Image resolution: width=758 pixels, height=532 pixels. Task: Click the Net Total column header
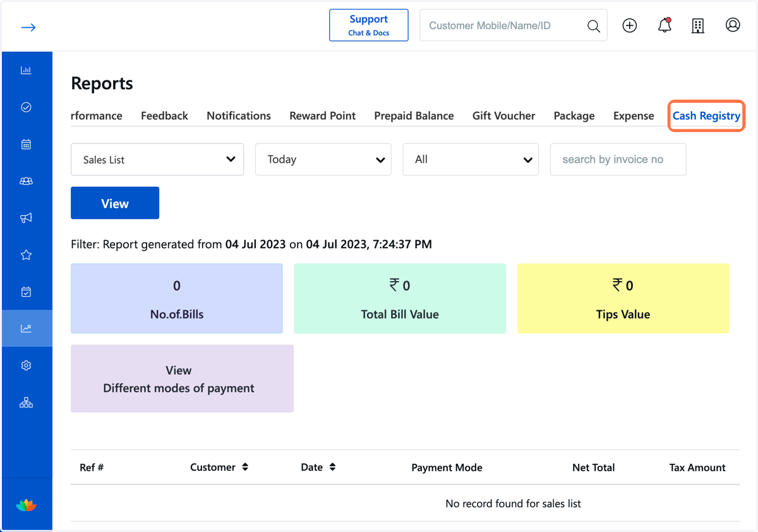pyautogui.click(x=593, y=468)
